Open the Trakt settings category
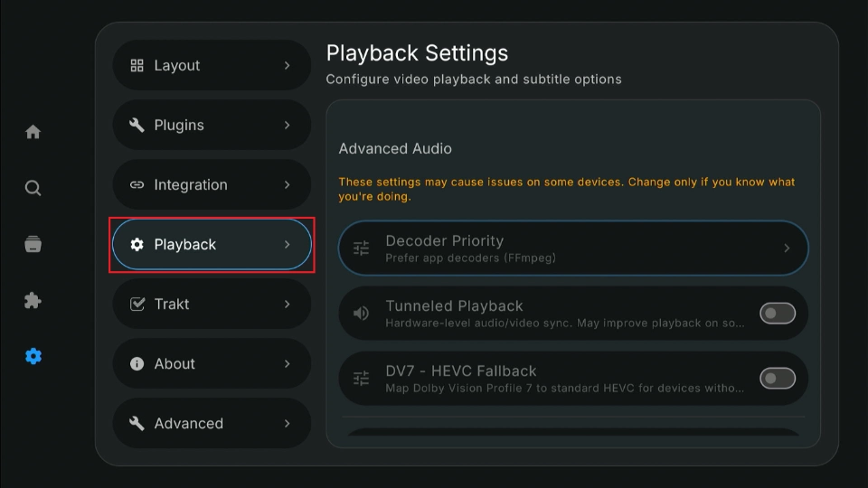The width and height of the screenshot is (868, 488). (212, 305)
